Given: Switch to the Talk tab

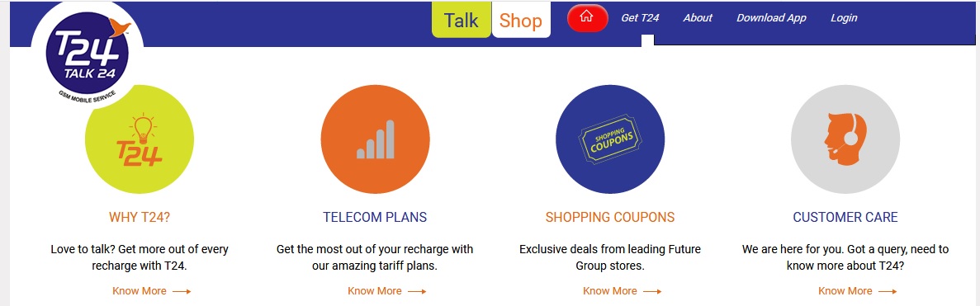Looking at the screenshot, I should pyautogui.click(x=462, y=20).
